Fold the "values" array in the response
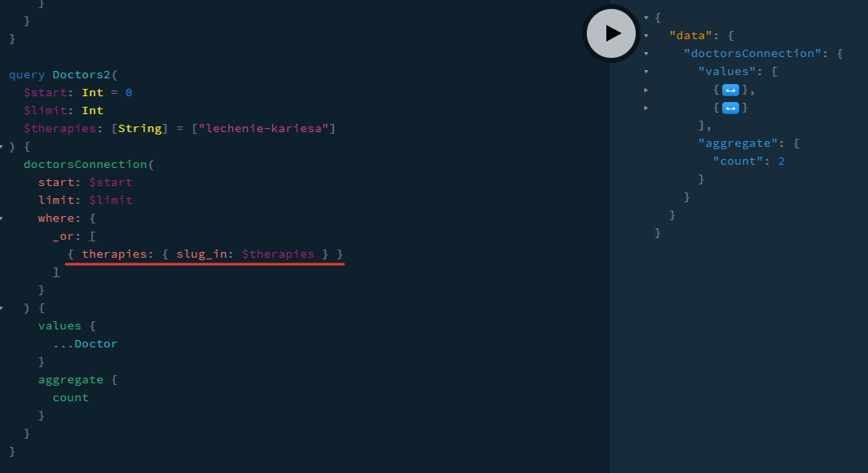Screen dimensions: 868x473 (x=646, y=72)
